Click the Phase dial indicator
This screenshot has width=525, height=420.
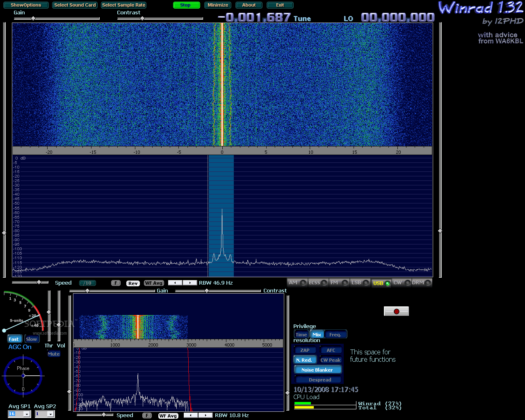[23, 376]
